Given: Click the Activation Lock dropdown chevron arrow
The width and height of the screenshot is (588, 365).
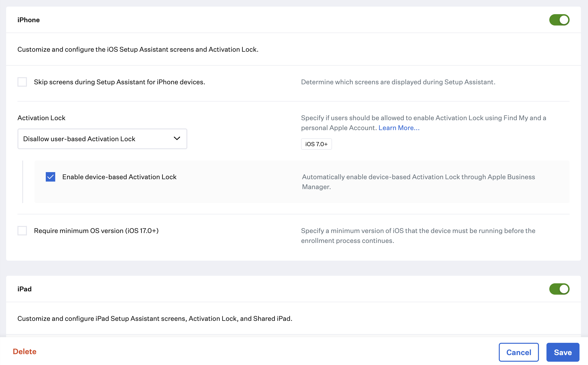Looking at the screenshot, I should pyautogui.click(x=177, y=139).
